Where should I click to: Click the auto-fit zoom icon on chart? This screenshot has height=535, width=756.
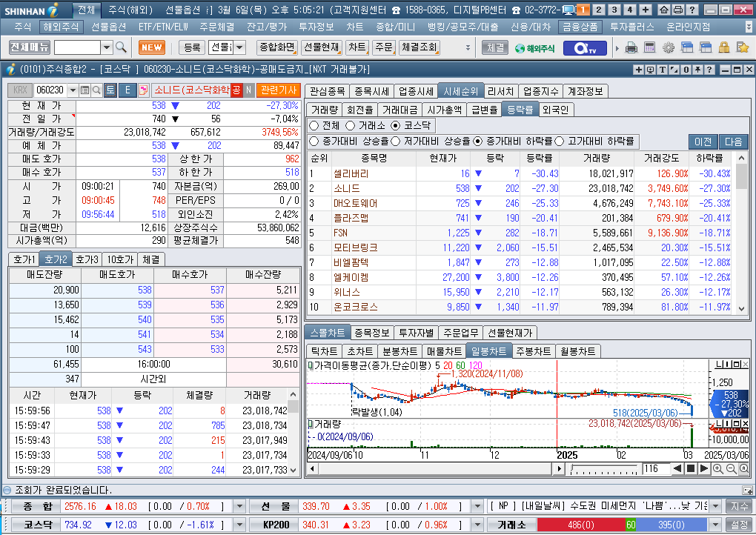tap(744, 469)
